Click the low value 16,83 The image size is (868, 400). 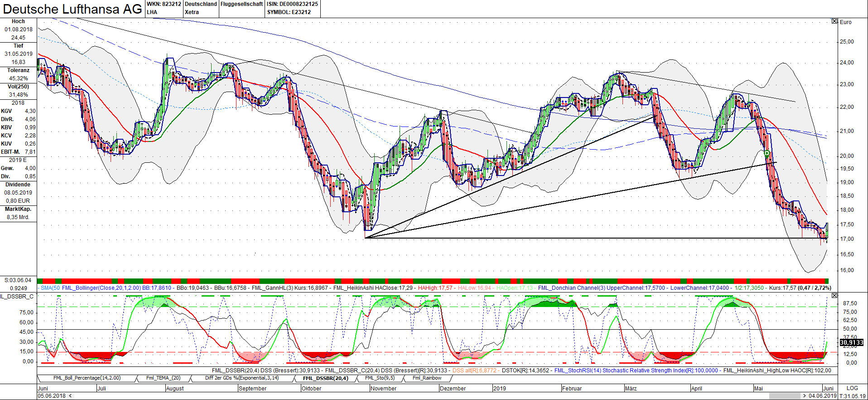(x=18, y=62)
